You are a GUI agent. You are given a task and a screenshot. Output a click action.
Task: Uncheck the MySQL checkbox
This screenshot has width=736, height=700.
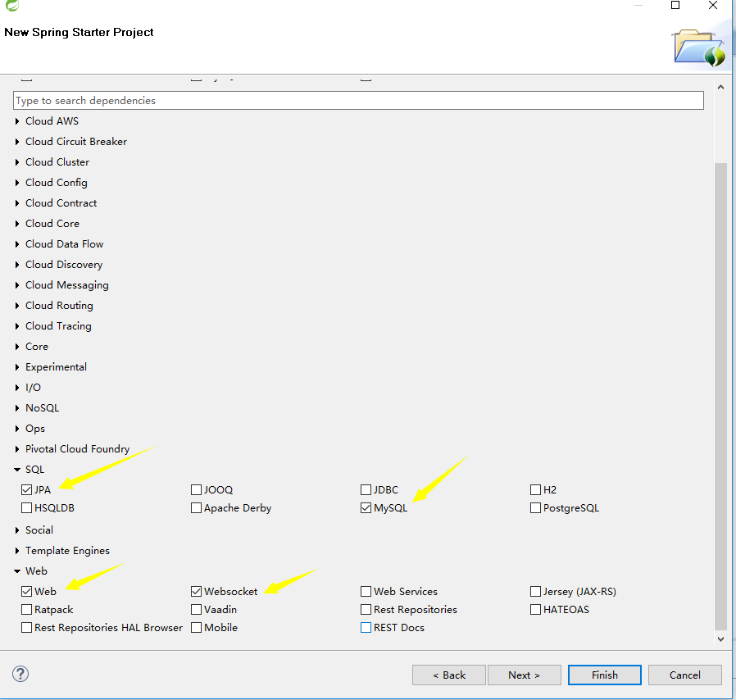[366, 508]
